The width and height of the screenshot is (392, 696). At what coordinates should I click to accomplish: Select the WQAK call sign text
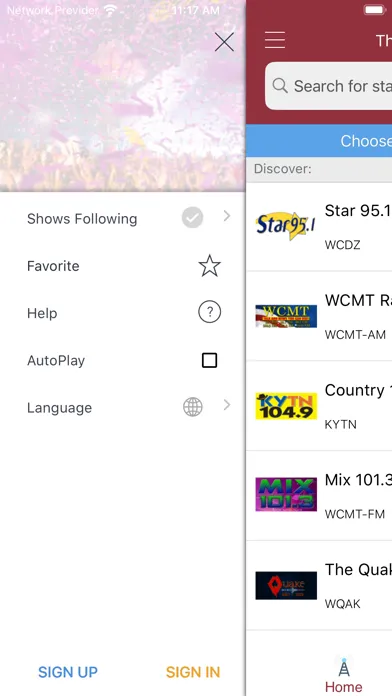point(342,604)
